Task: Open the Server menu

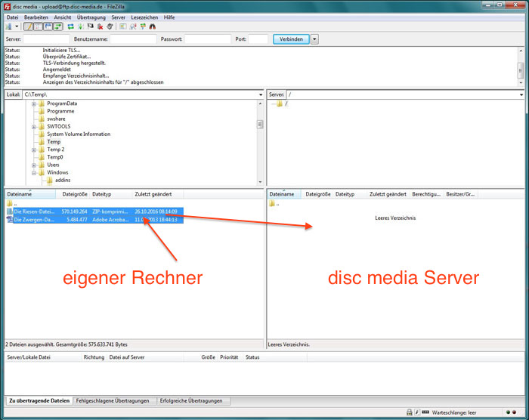Action: point(119,17)
